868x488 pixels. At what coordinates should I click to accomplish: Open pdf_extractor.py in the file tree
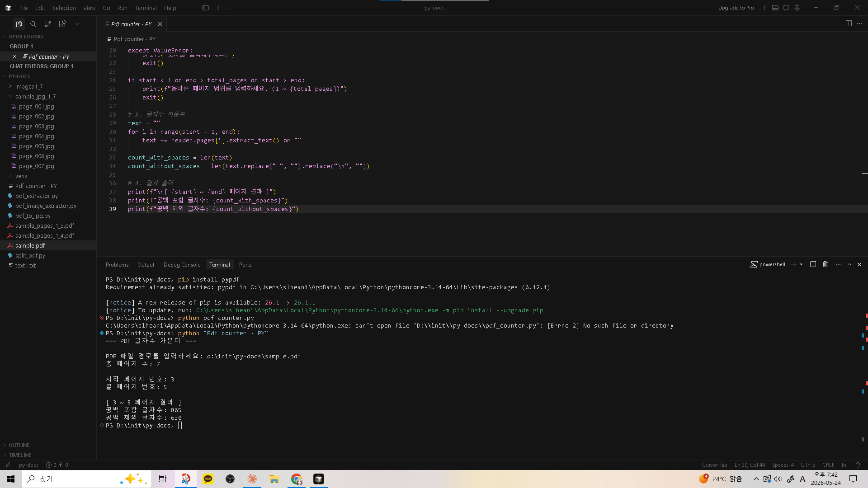coord(37,196)
